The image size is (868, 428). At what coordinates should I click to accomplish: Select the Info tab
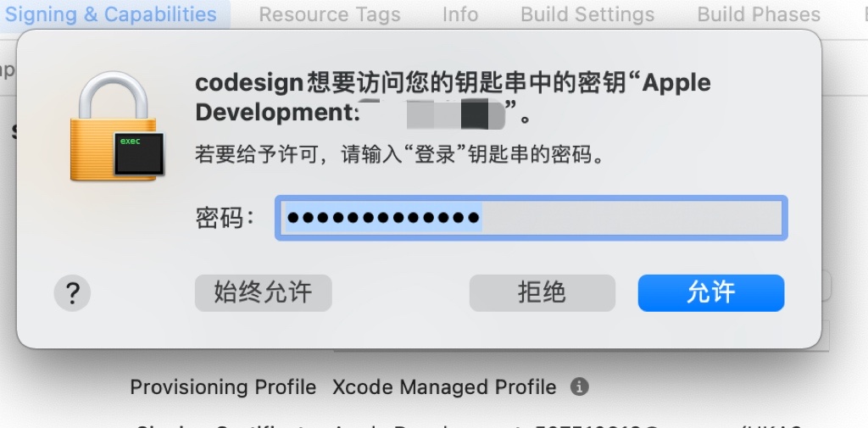460,14
